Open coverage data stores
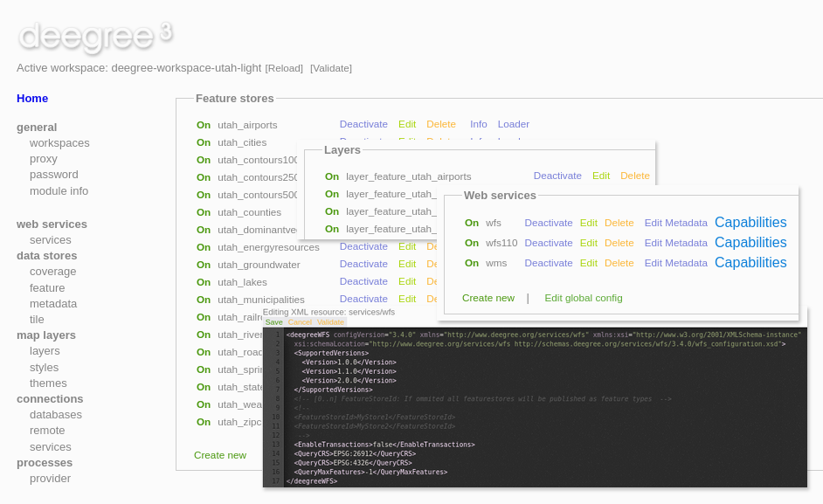 [x=52, y=272]
